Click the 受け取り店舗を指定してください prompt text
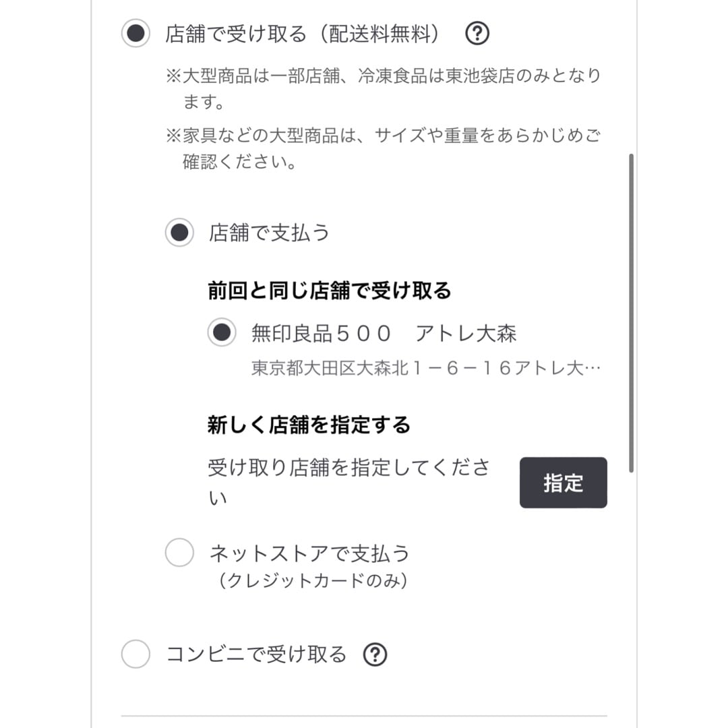Viewport: 728px width, 728px height. pos(348,468)
